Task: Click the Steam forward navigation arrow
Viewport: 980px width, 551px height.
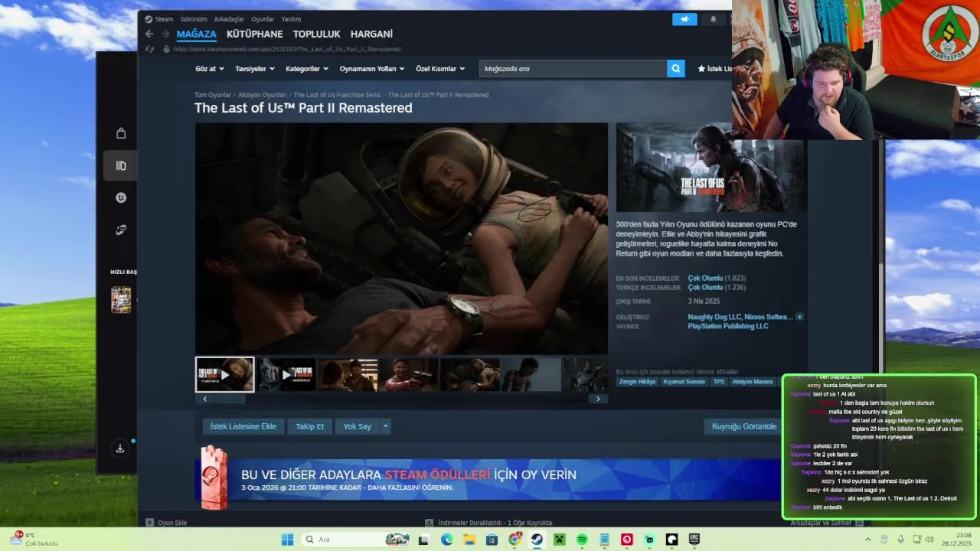Action: [165, 34]
